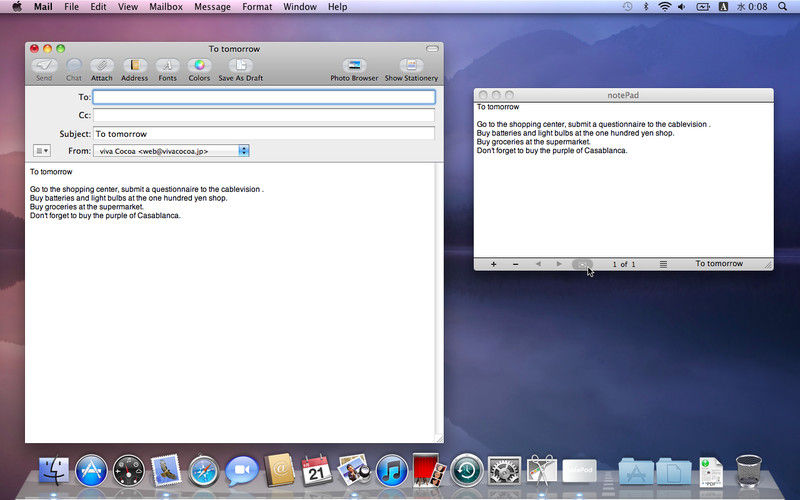Toggle toolbar with pill button in title bar

pos(432,48)
